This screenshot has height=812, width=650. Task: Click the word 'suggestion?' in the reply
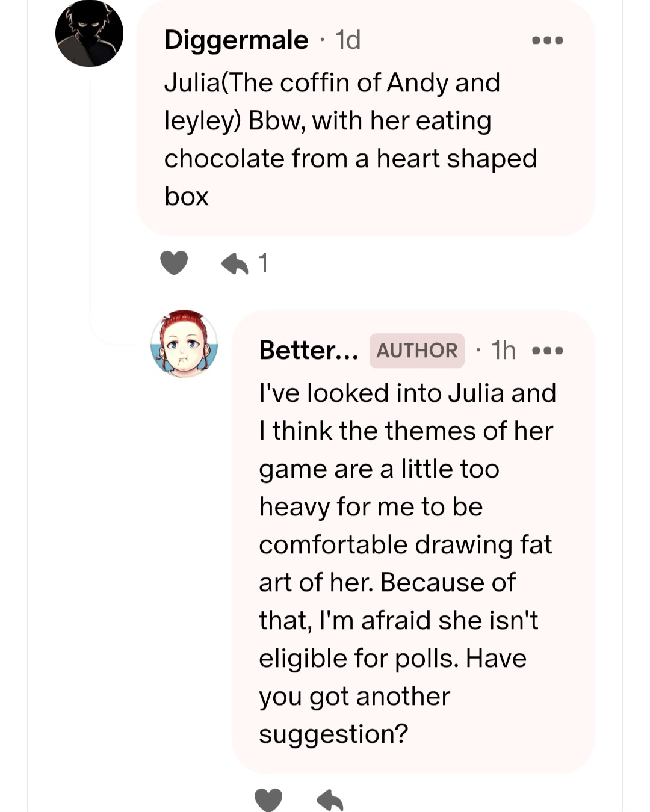tap(333, 734)
